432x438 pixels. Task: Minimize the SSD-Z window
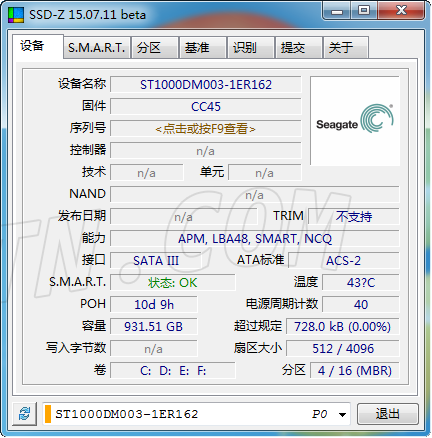tap(337, 11)
